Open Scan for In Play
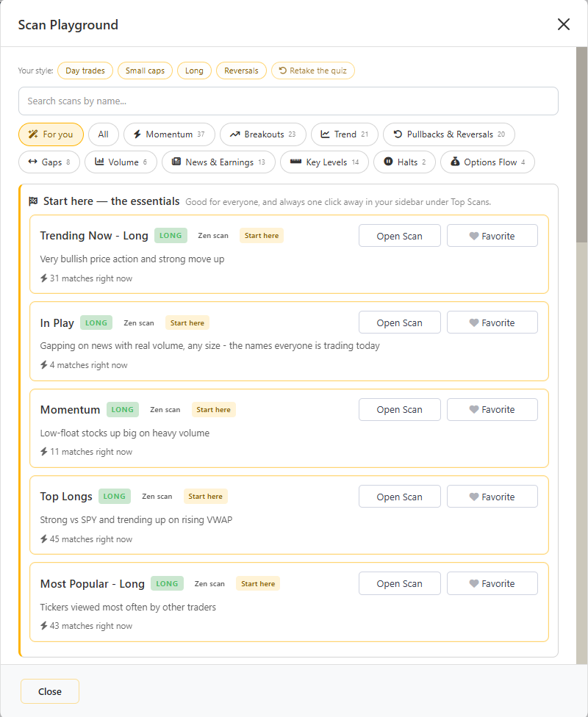This screenshot has height=717, width=588. click(400, 323)
